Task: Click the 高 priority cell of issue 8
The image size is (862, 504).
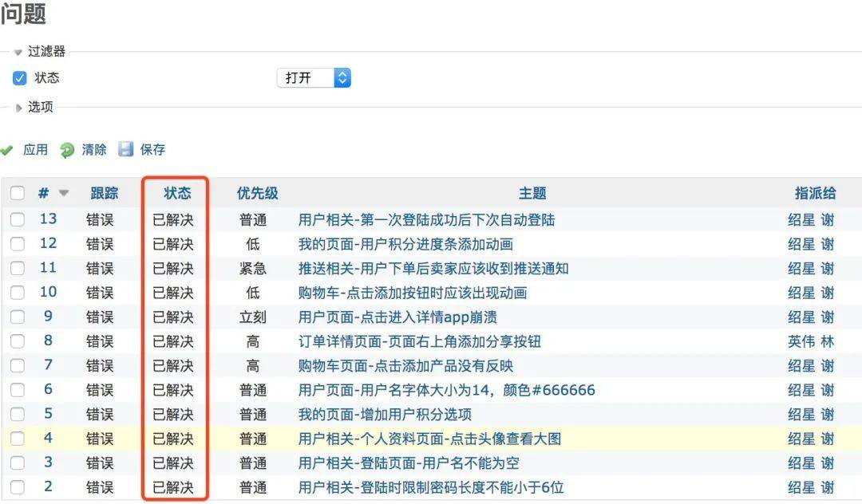Action: [253, 341]
